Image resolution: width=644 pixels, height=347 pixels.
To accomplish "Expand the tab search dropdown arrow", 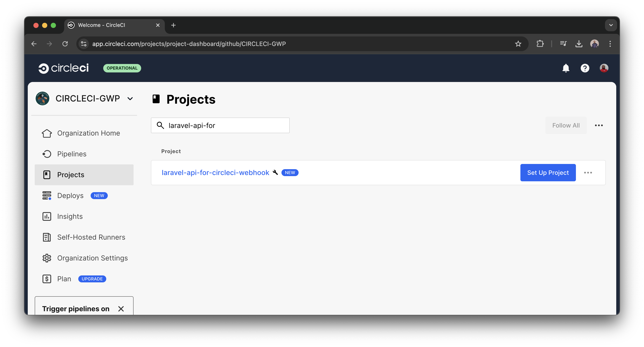I will pos(611,25).
